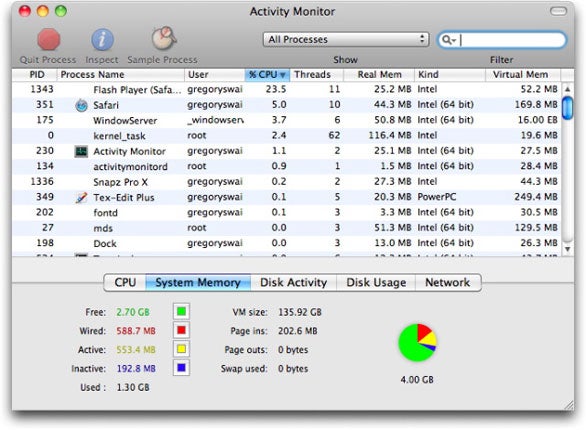Click the process list scrollbar thumb

click(567, 108)
